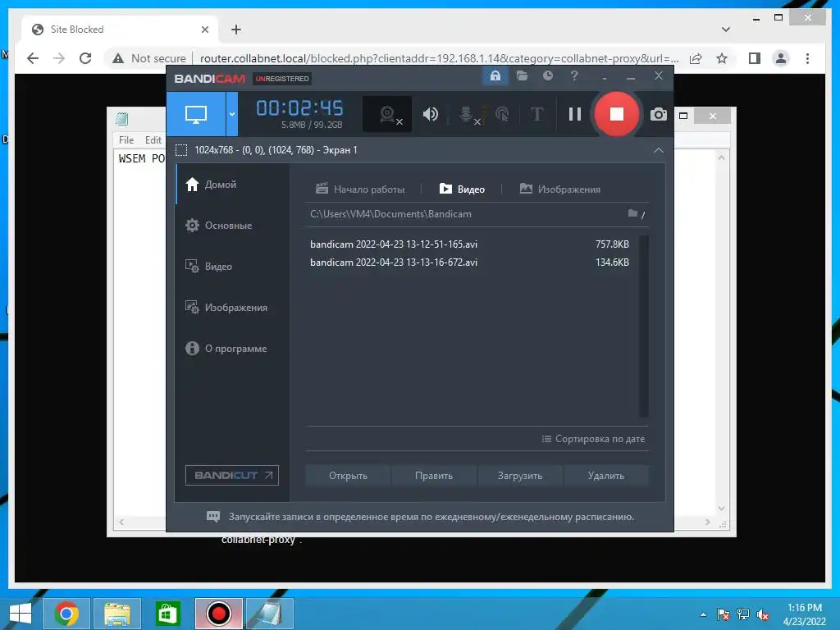Click the chat bubble tip icon at bottom
The height and width of the screenshot is (630, 840).
[213, 517]
